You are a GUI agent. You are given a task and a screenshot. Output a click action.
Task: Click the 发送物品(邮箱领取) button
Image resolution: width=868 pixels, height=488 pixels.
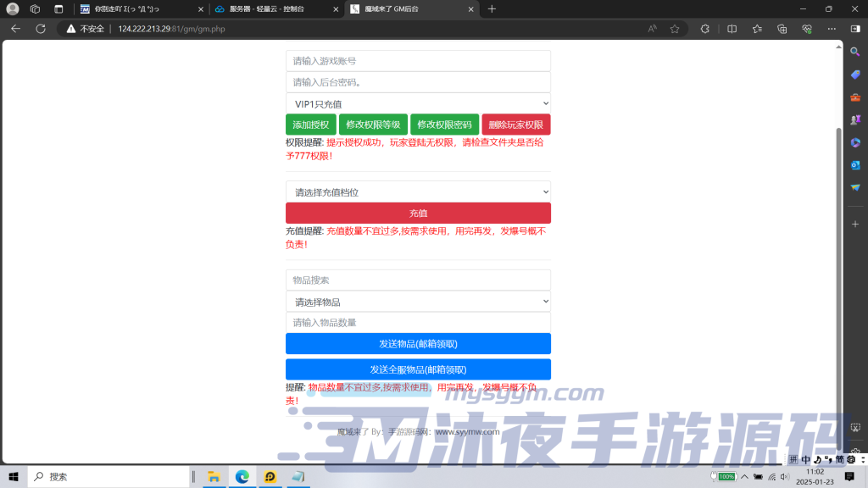click(418, 343)
